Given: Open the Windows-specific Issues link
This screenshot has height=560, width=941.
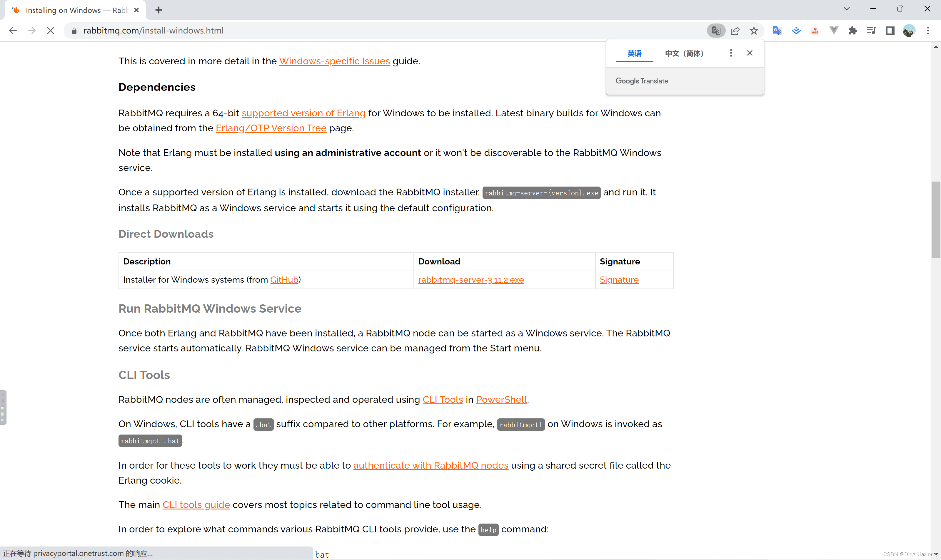Looking at the screenshot, I should click(334, 61).
